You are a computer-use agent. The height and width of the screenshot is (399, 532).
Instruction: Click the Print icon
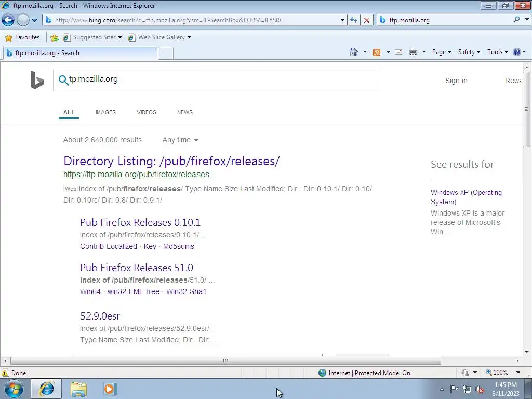413,52
